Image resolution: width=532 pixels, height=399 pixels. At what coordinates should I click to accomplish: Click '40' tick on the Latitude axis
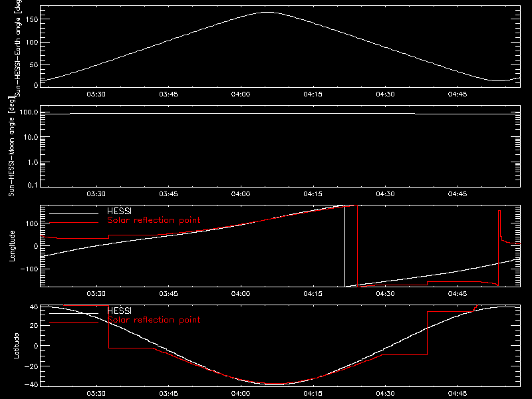(34, 307)
